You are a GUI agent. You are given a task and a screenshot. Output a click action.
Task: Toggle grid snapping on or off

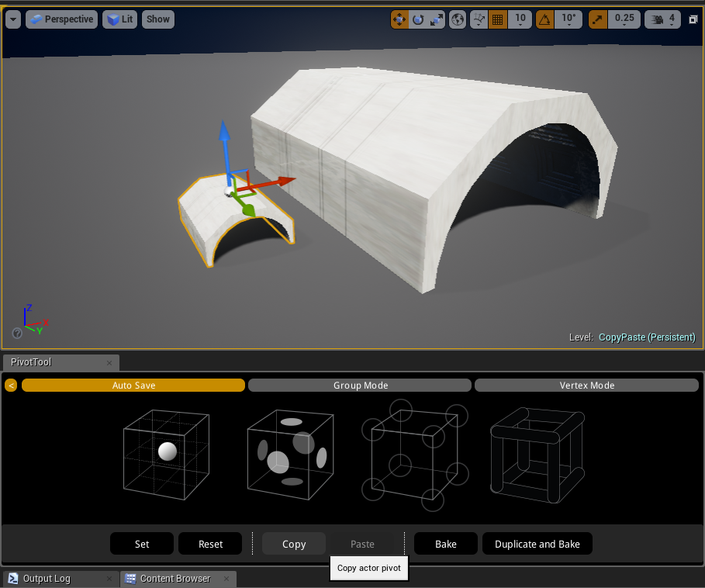[x=498, y=19]
